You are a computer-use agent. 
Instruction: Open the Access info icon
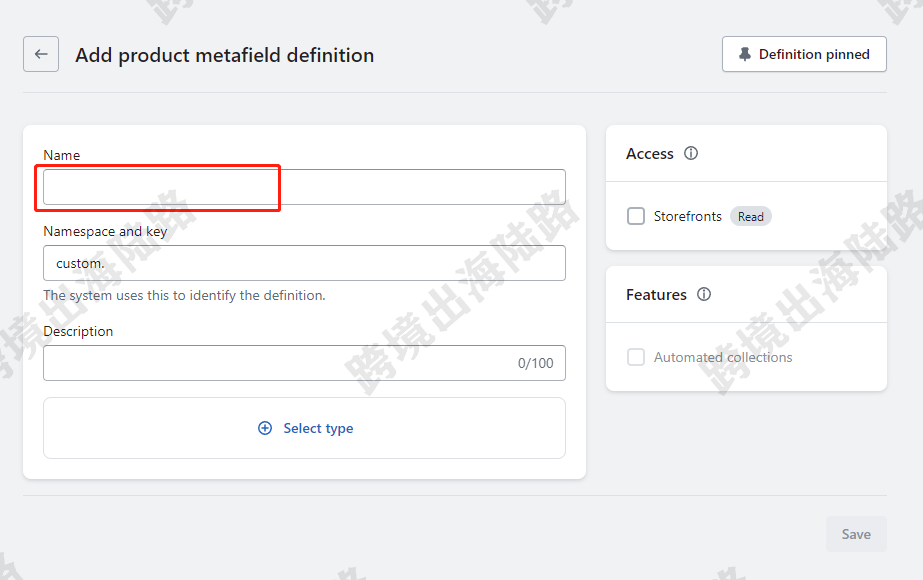pyautogui.click(x=691, y=153)
